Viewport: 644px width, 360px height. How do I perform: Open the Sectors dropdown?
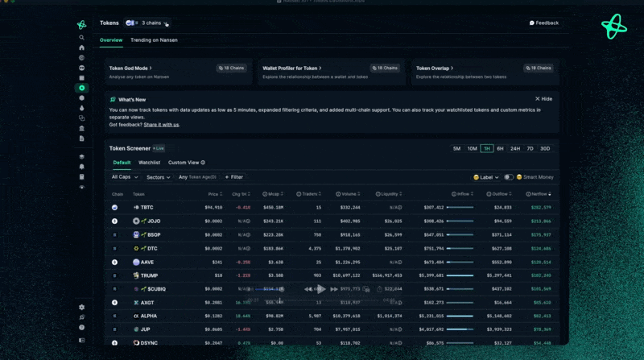pos(158,177)
